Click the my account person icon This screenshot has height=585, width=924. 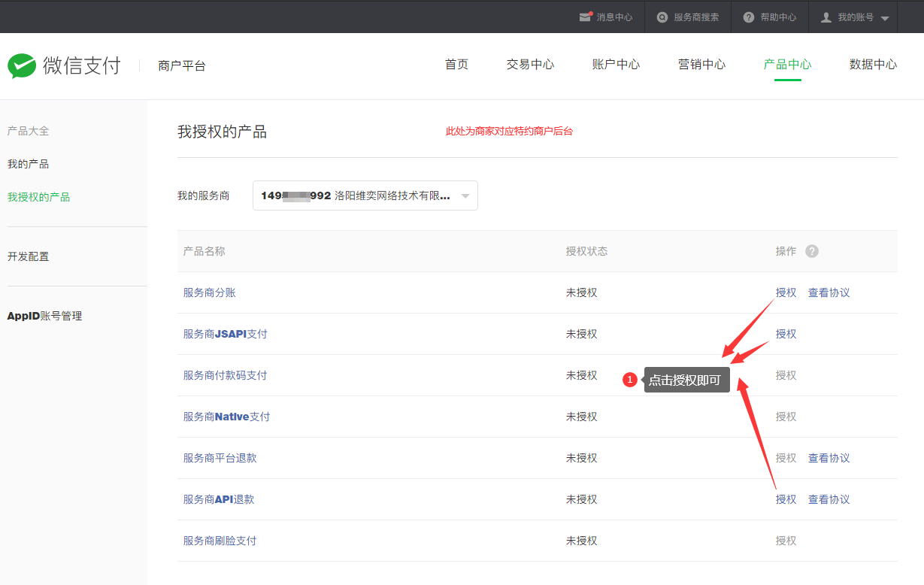click(826, 17)
